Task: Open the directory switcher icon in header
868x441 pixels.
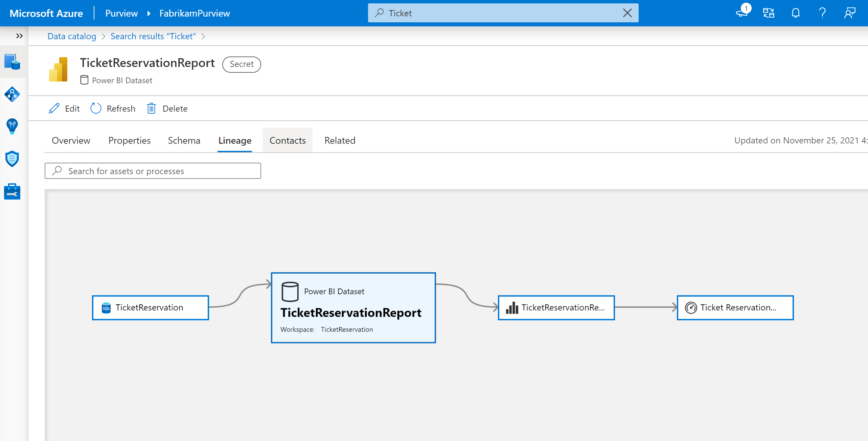Action: pos(769,13)
